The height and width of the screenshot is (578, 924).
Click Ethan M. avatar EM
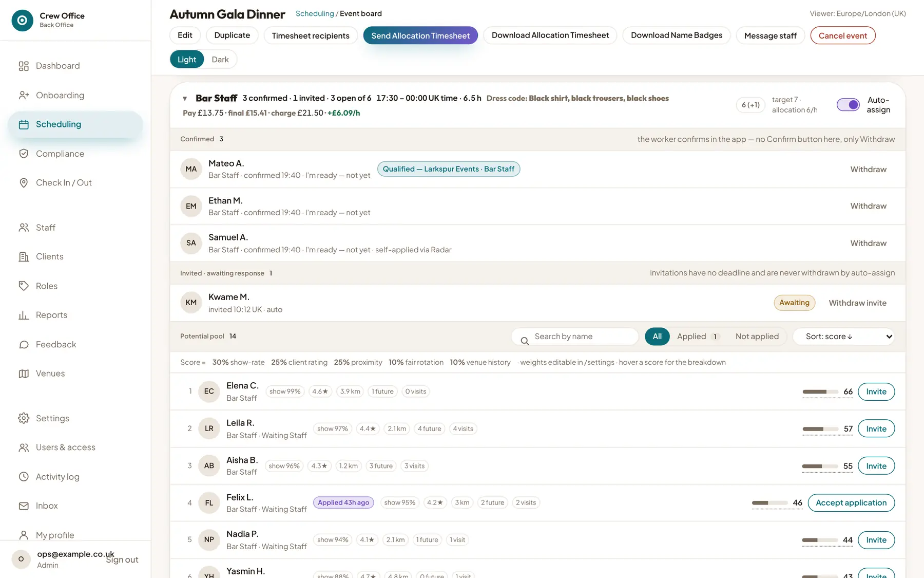point(191,206)
